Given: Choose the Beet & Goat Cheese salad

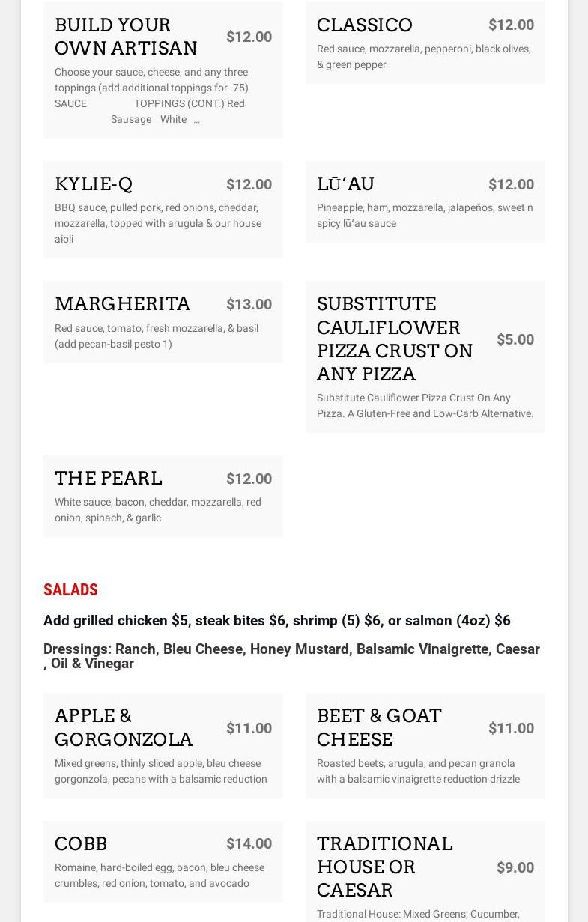Looking at the screenshot, I should point(379,727).
